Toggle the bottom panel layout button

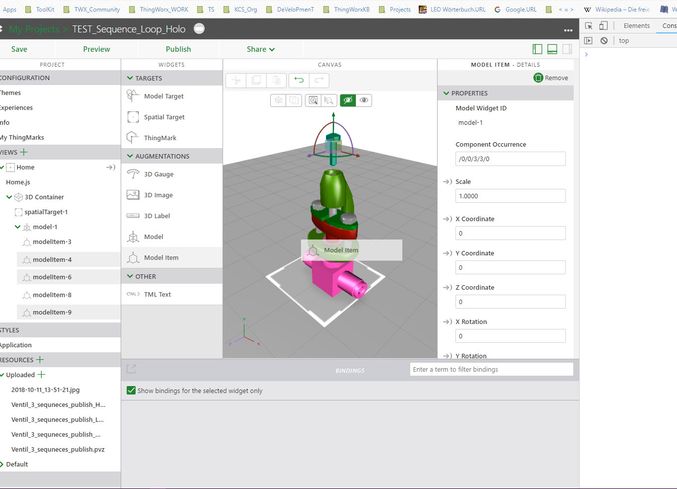[552, 49]
